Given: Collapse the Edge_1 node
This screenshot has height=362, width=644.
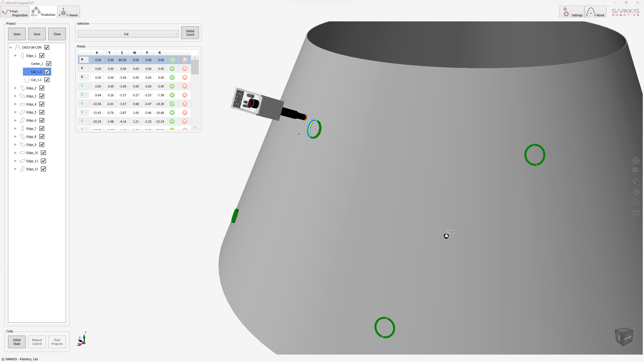Looking at the screenshot, I should [x=15, y=56].
